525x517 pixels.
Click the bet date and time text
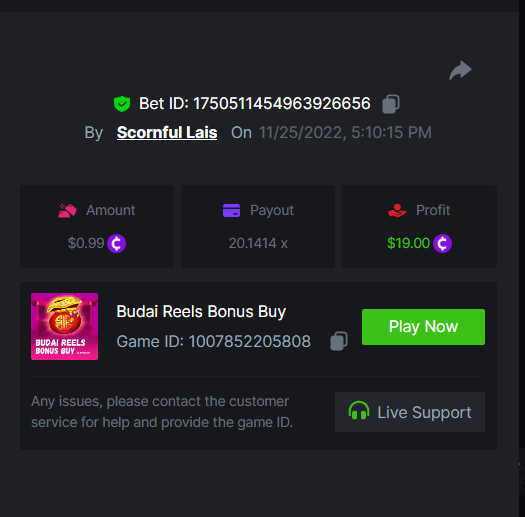click(x=345, y=133)
